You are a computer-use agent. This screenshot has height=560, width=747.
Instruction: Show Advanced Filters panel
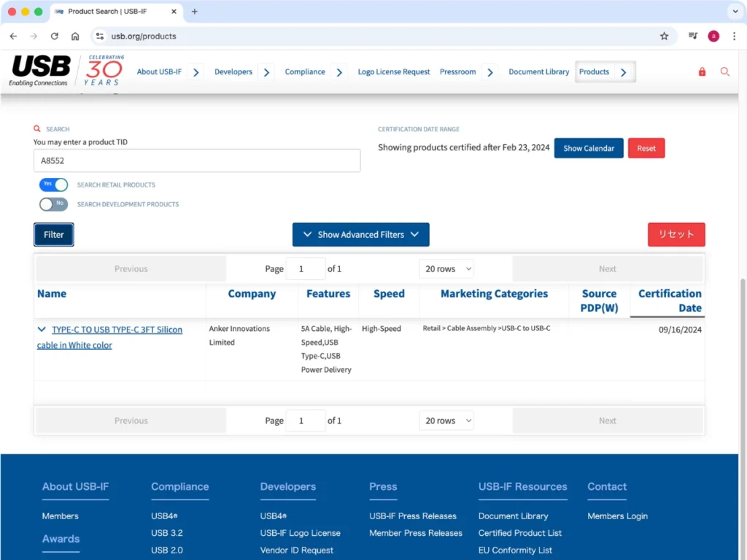point(360,235)
